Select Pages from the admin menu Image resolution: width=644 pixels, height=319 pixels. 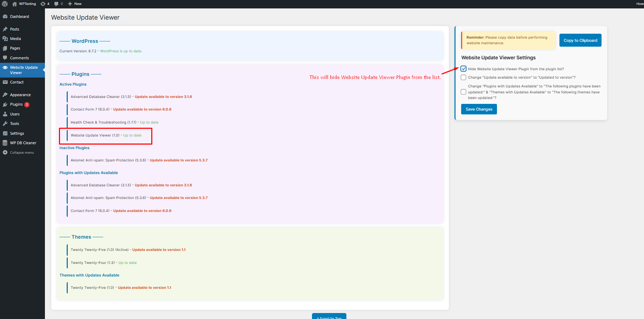pos(22,48)
